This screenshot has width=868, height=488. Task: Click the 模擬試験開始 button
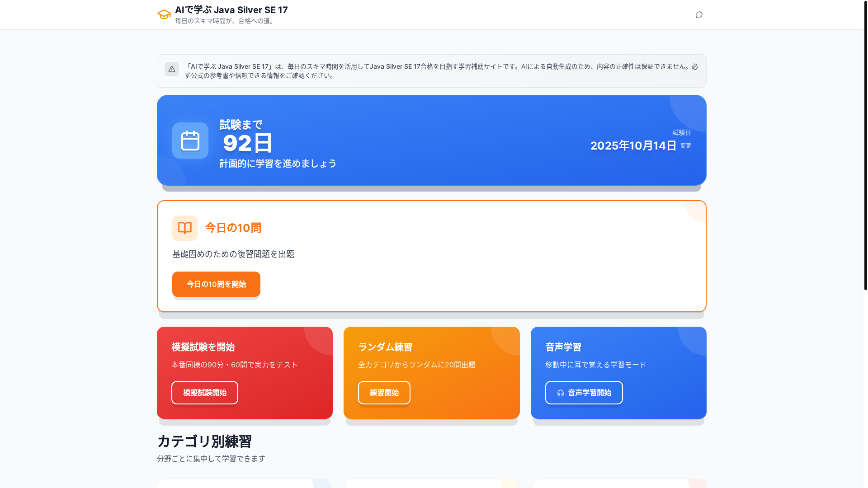coord(205,393)
